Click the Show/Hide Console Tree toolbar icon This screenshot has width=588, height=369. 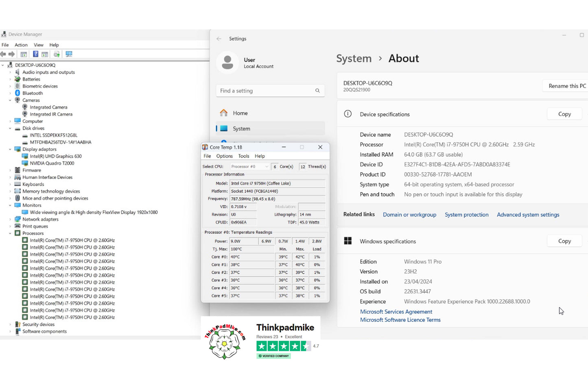click(24, 54)
